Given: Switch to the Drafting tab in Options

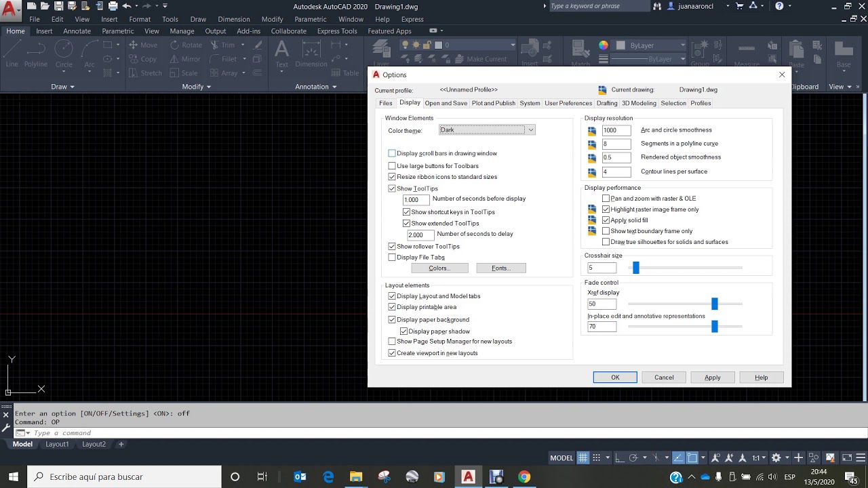Looking at the screenshot, I should tap(607, 103).
